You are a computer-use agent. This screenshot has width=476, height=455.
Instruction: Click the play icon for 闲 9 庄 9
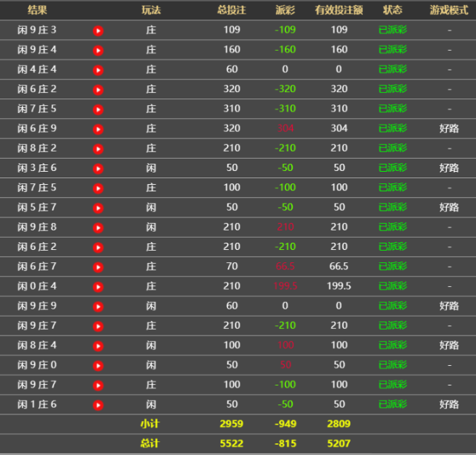pos(99,306)
